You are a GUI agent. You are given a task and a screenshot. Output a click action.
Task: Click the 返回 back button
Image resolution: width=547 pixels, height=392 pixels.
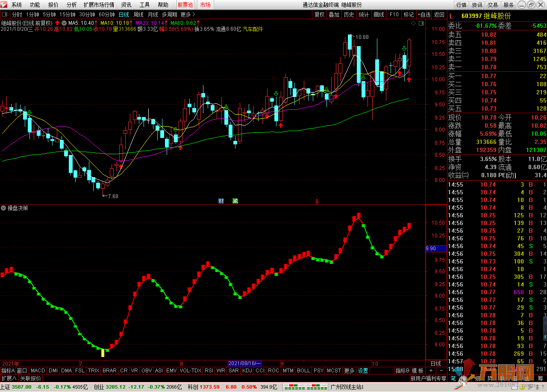(439, 15)
